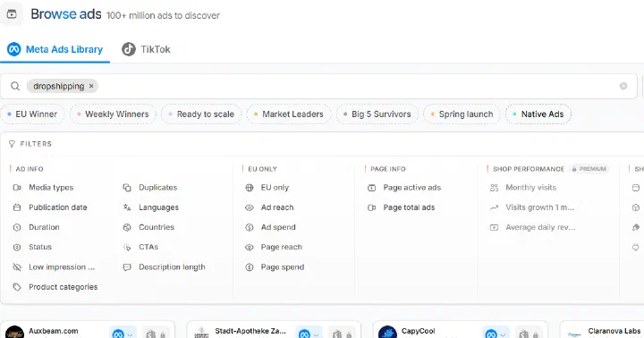Open the Publication date filter

coord(50,207)
